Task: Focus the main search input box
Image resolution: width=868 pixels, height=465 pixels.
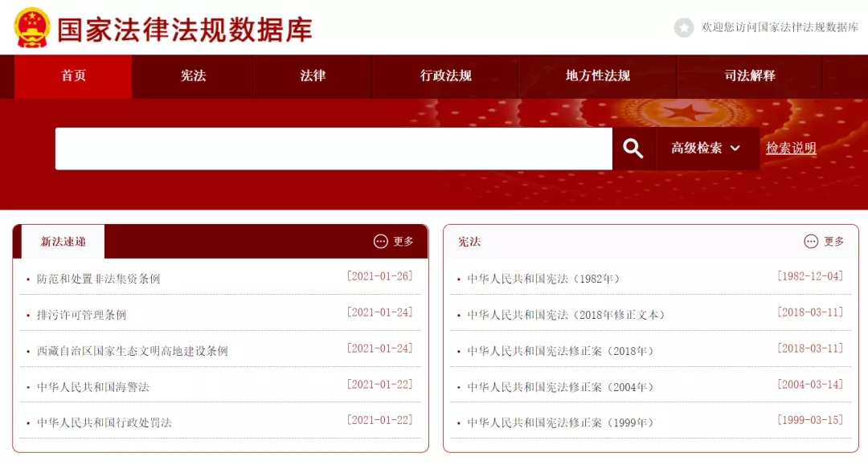Action: click(x=334, y=149)
